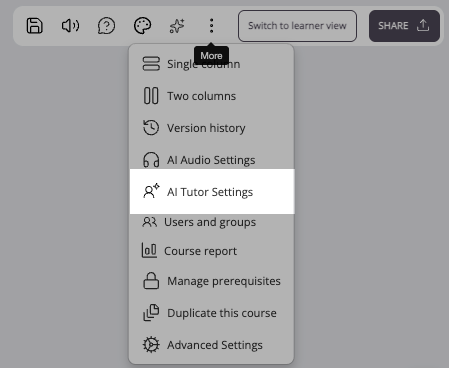This screenshot has width=449, height=368.
Task: Select Single column layout option
Action: pos(212,64)
